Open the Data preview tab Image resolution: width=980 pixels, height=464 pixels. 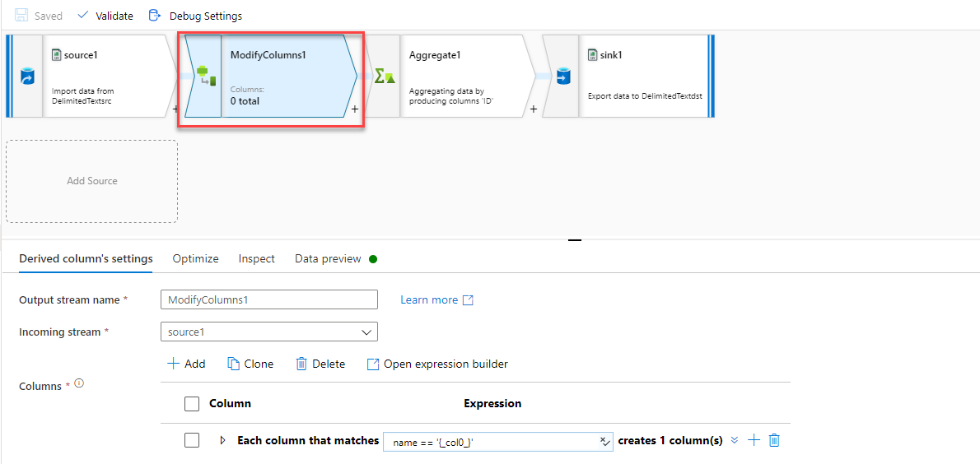tap(328, 258)
